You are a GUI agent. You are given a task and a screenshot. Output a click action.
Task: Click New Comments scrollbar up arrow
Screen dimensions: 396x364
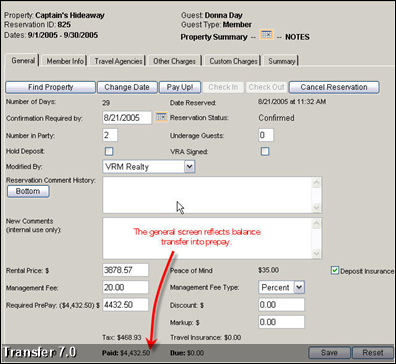tap(316, 223)
